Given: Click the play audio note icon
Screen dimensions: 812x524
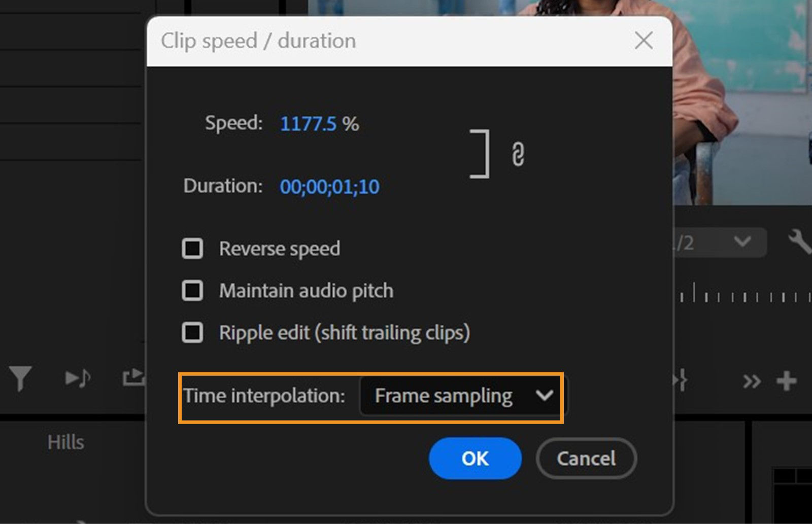Looking at the screenshot, I should point(78,378).
